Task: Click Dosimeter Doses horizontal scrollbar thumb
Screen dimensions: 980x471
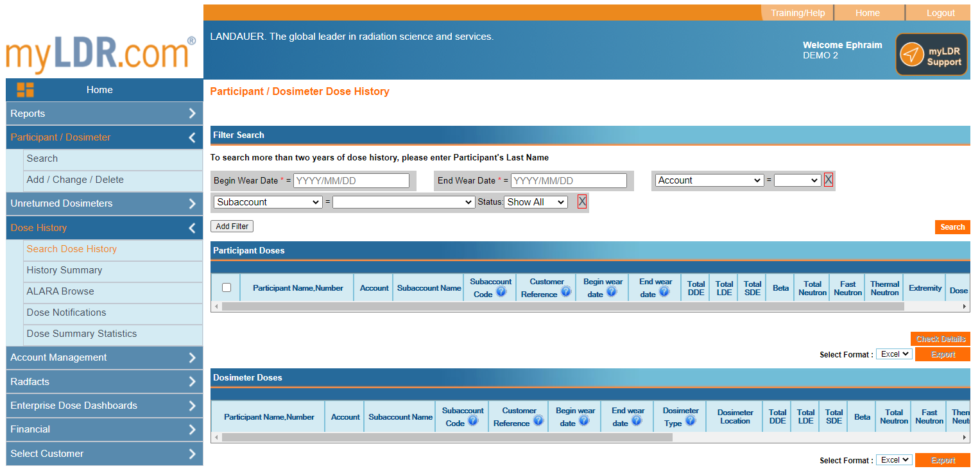Action: (x=447, y=438)
